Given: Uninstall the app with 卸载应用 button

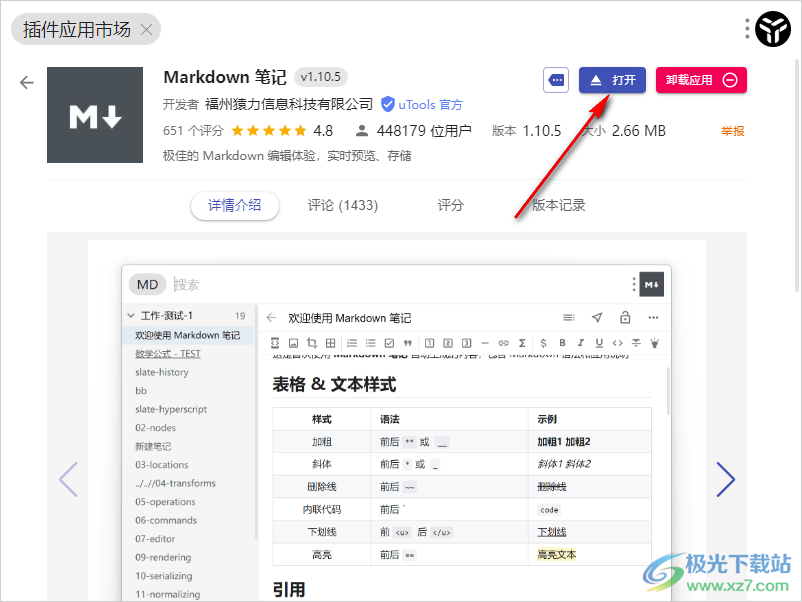Looking at the screenshot, I should [x=701, y=80].
